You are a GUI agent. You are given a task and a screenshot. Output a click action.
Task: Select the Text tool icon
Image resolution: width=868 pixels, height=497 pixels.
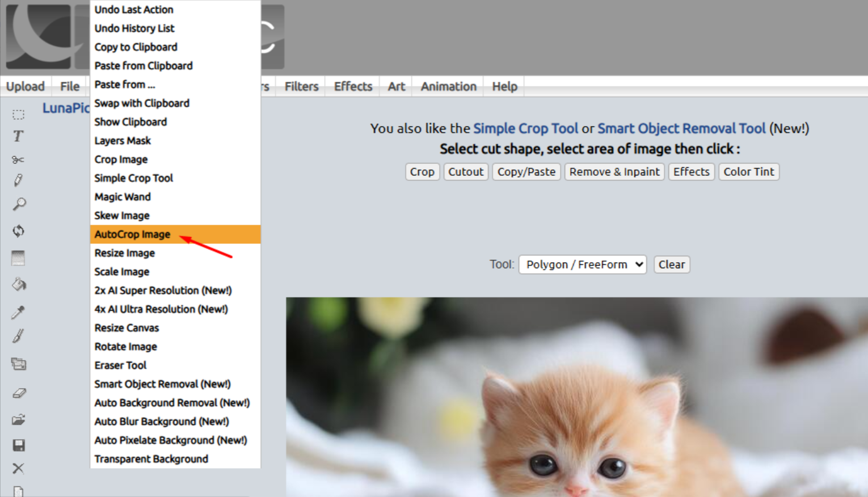point(18,136)
